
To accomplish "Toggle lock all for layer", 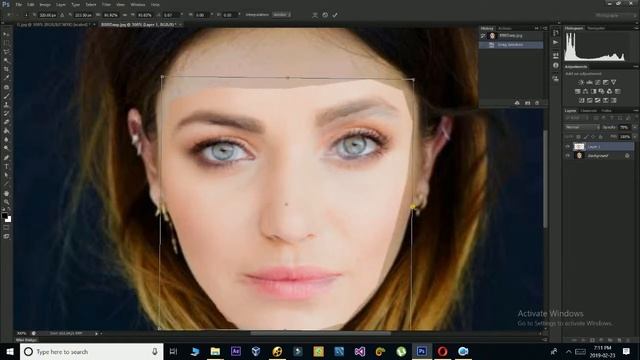I will [600, 137].
